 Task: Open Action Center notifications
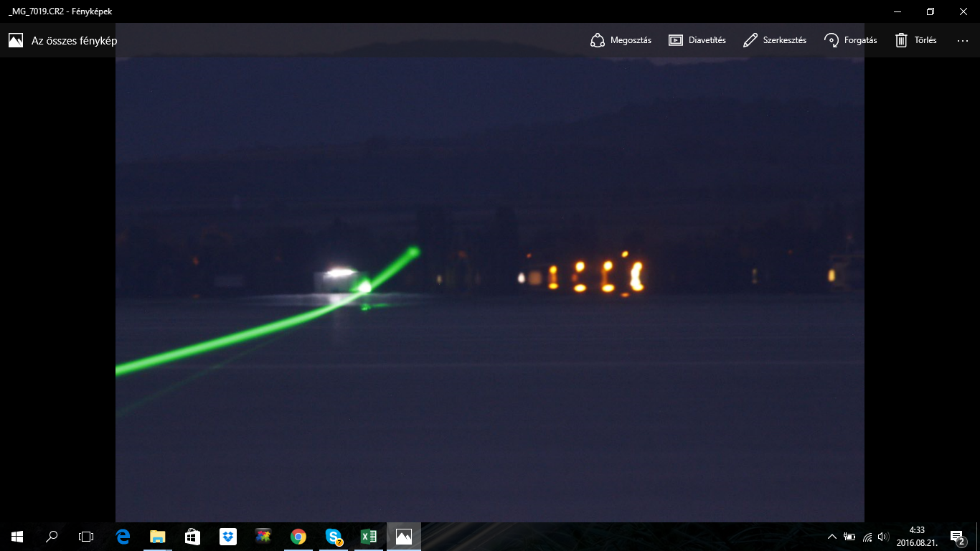pos(956,537)
